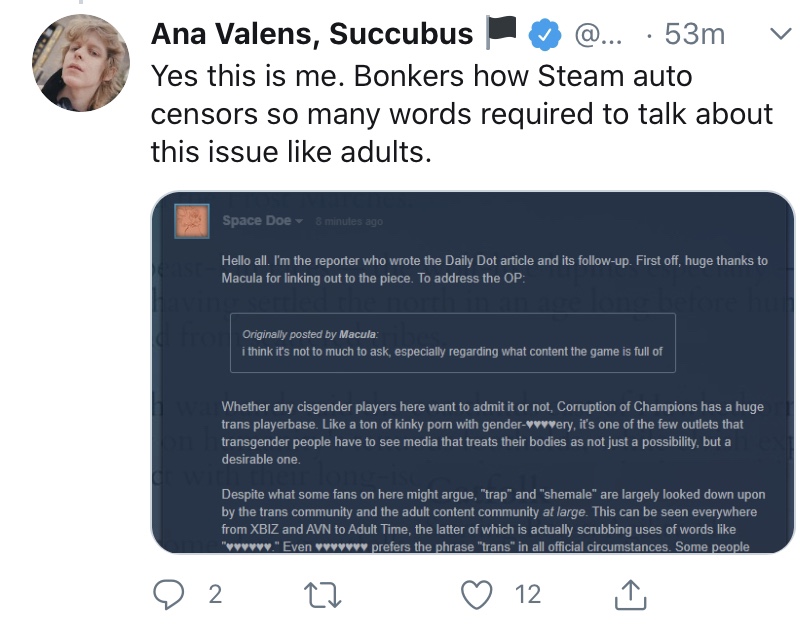This screenshot has width=806, height=630.
Task: Click Space Doe's orange avatar in the screenshot
Action: (191, 221)
